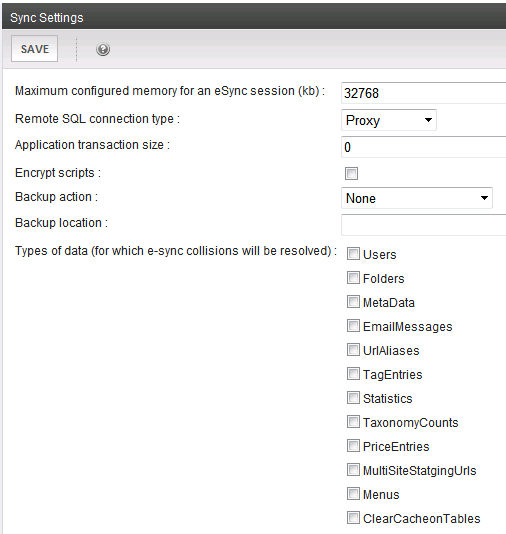Click the SAVE button
Screen dimensions: 506x534
pyautogui.click(x=34, y=49)
